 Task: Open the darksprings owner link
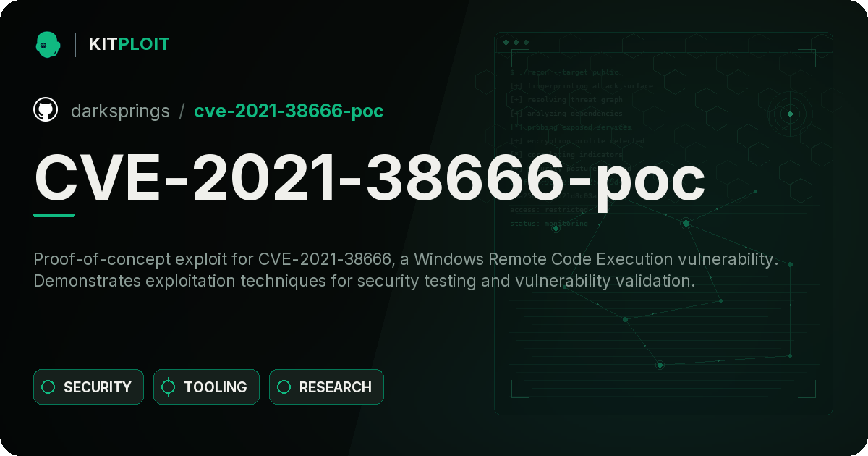120,111
